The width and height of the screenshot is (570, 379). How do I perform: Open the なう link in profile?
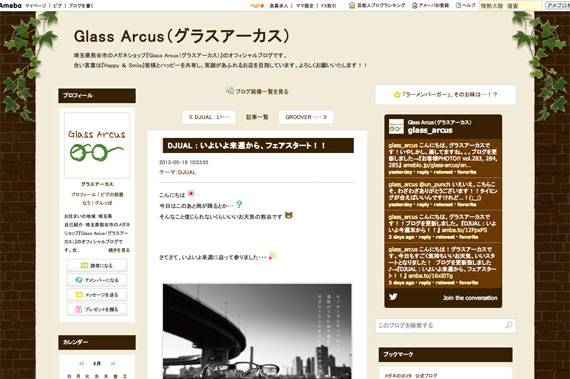86,203
